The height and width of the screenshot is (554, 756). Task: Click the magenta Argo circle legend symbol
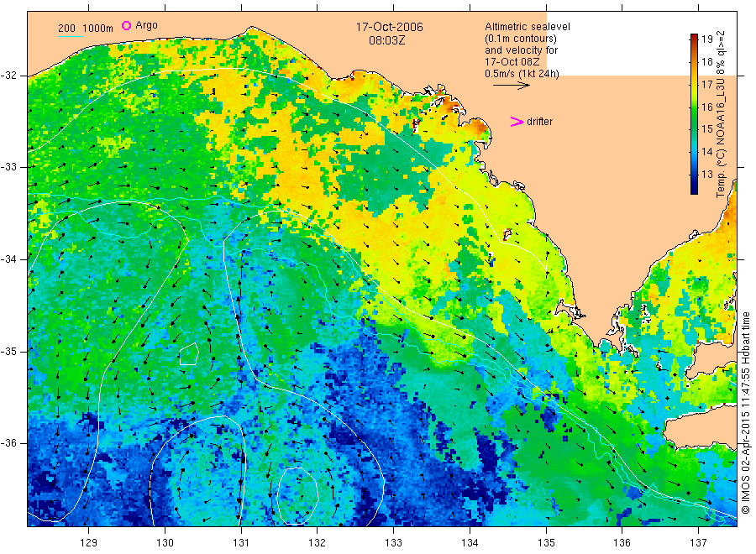126,25
